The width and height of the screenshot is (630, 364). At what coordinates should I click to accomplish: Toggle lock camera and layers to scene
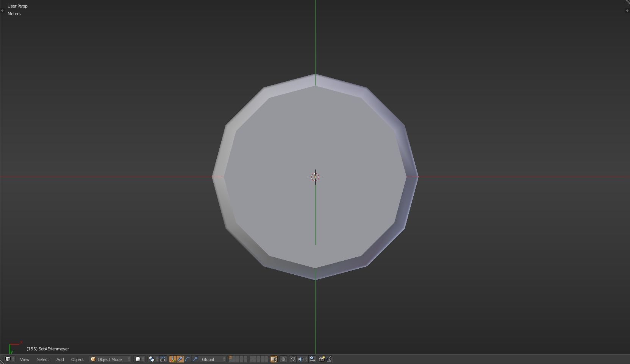[274, 359]
